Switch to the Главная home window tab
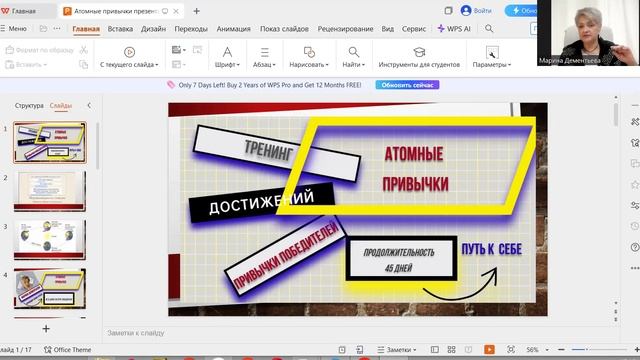 pos(24,11)
